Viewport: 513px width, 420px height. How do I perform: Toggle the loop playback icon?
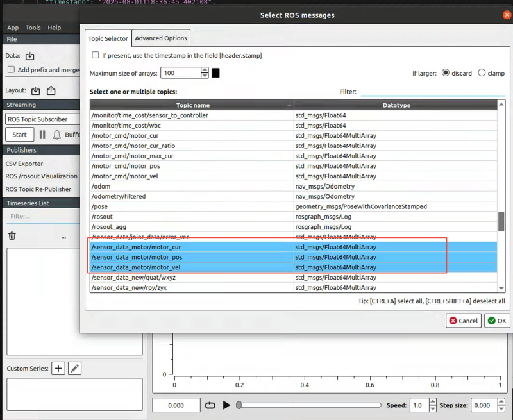[x=210, y=405]
